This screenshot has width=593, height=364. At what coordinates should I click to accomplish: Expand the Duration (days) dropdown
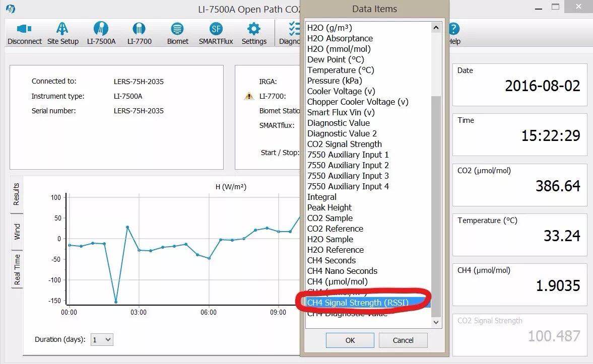pos(102,340)
